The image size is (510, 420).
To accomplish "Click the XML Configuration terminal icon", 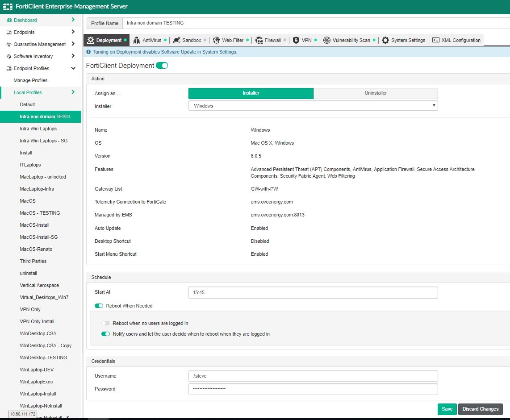I will [436, 40].
